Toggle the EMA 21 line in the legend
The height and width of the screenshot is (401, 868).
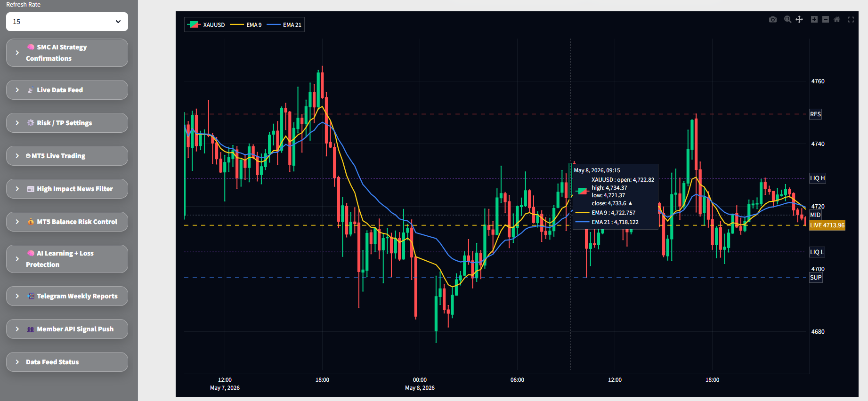(284, 24)
